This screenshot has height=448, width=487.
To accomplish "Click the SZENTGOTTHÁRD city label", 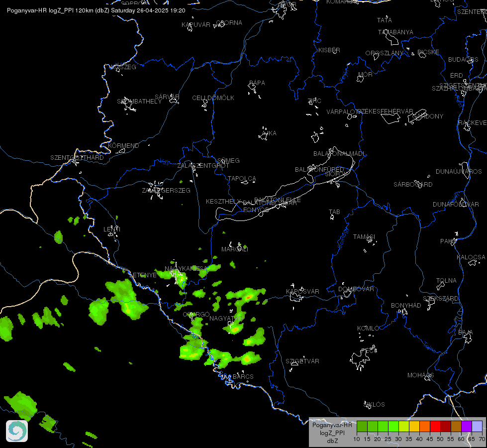I will click(77, 158).
